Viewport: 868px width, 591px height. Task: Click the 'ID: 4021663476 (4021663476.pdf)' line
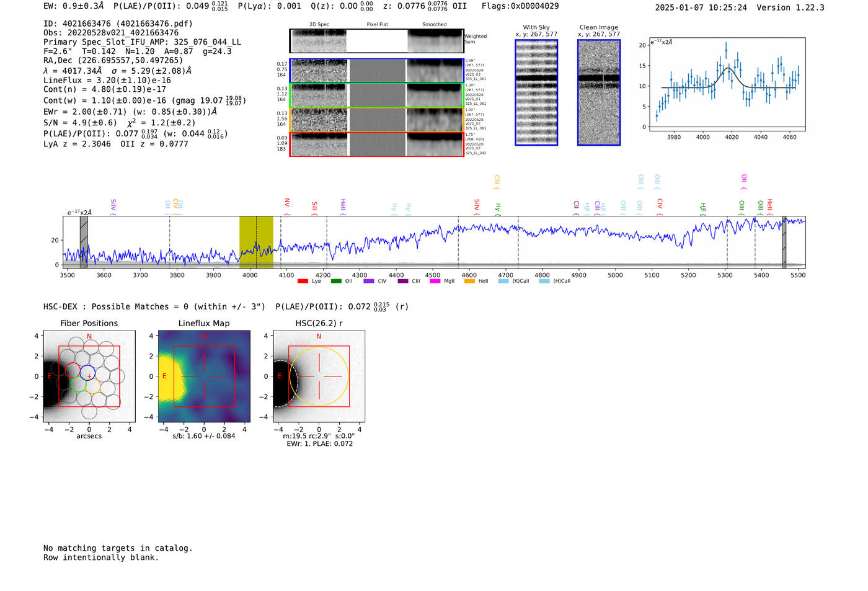118,24
